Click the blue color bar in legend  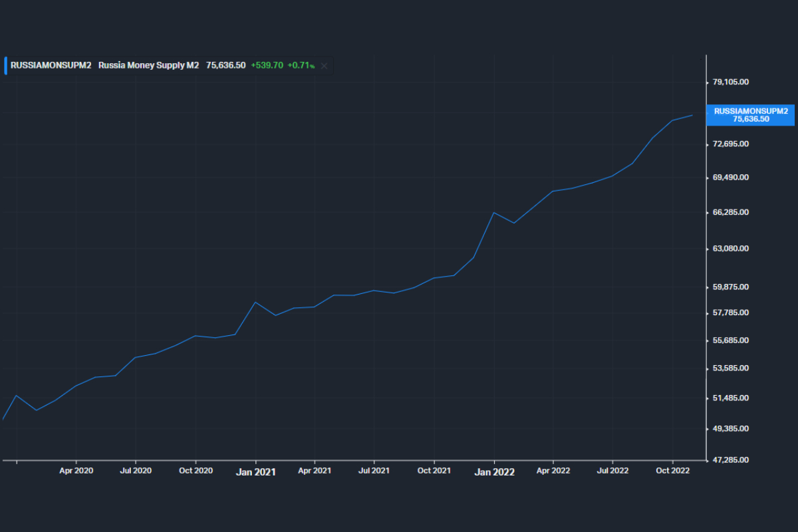6,65
